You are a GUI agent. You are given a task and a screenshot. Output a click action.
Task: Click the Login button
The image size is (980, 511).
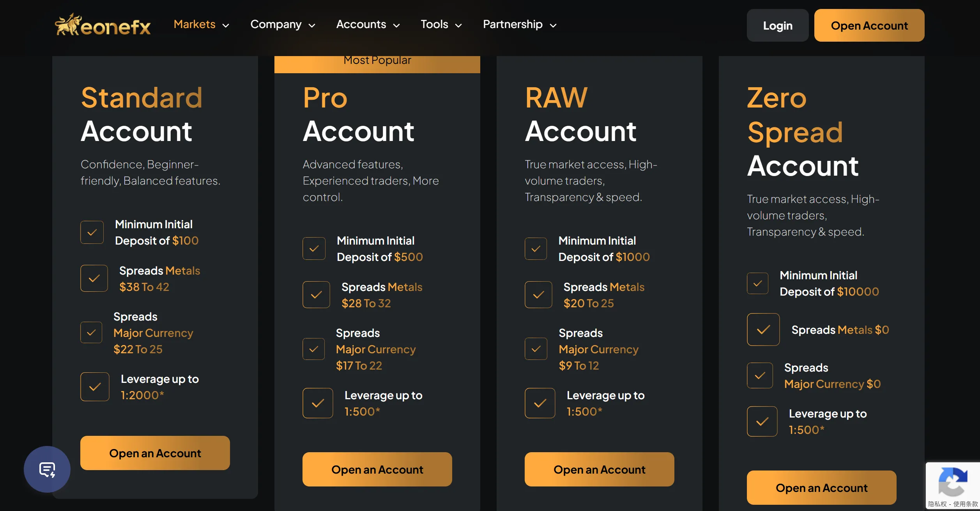pos(778,25)
